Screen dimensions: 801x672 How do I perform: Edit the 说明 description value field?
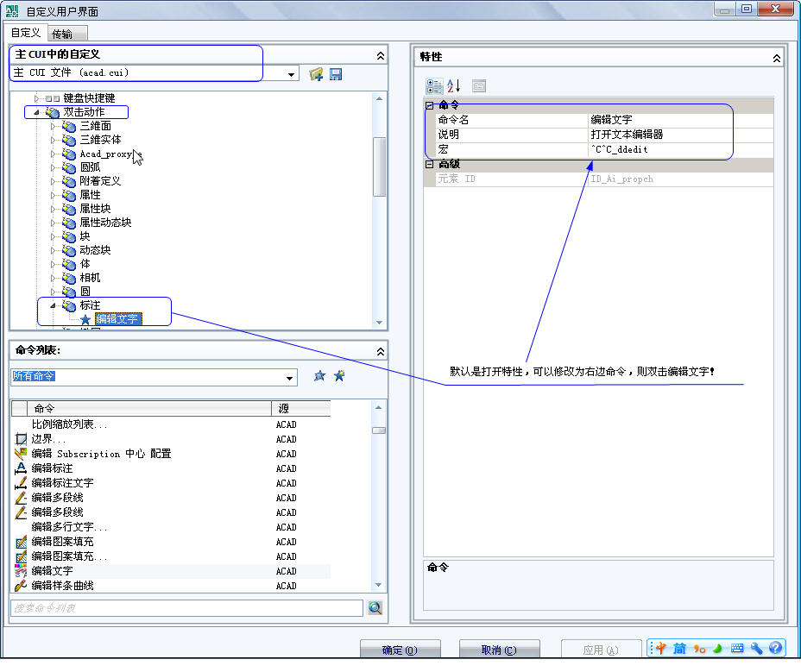click(680, 135)
